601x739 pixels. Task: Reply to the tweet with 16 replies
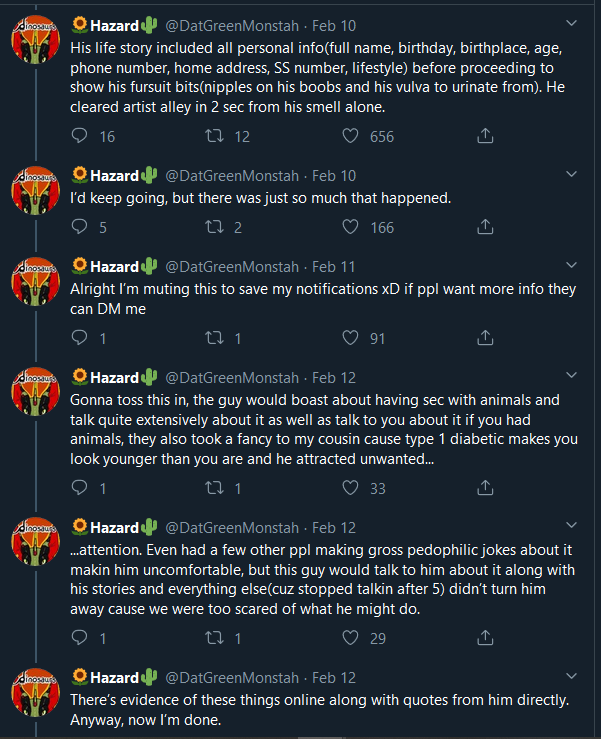(x=79, y=136)
